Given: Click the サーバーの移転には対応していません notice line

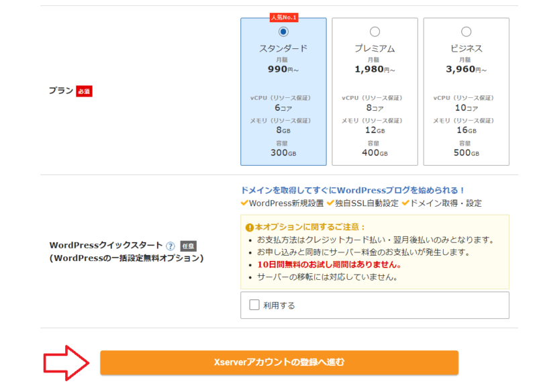Looking at the screenshot, I should (327, 277).
